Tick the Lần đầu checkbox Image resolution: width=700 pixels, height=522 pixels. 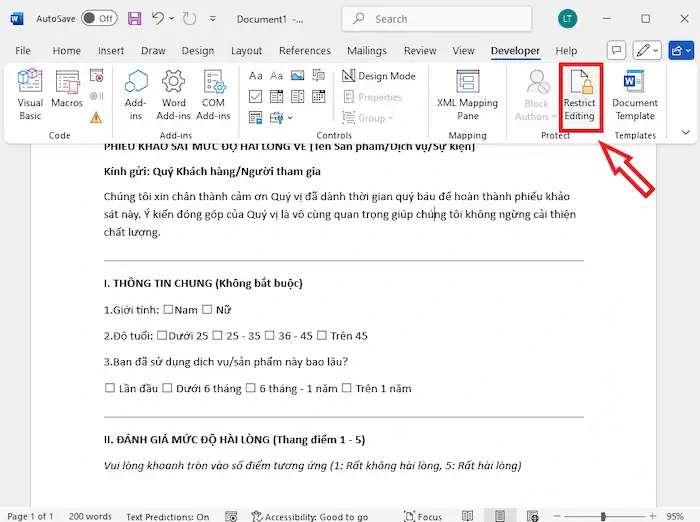pyautogui.click(x=110, y=388)
